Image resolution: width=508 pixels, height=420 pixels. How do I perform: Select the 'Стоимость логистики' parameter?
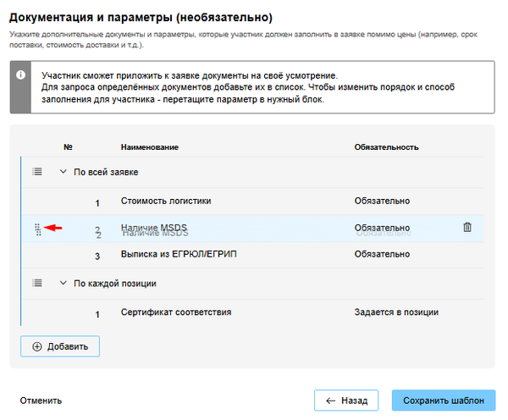[165, 201]
